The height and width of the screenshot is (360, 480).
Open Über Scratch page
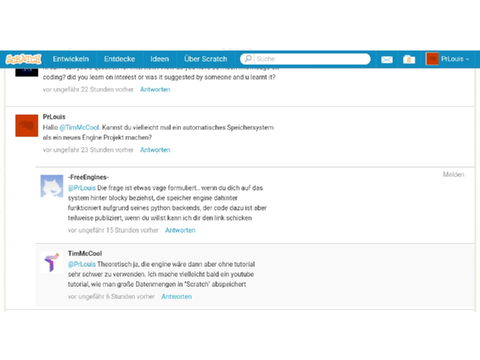[206, 59]
